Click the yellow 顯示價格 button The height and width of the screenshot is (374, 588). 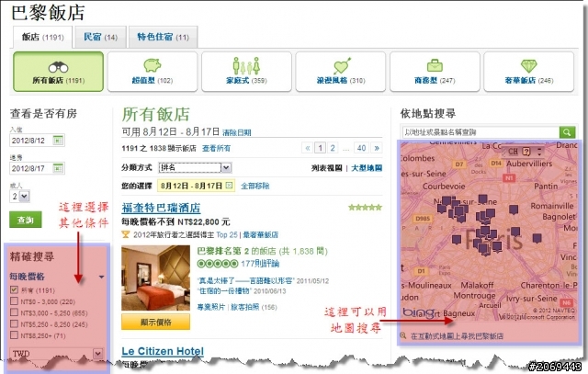pos(155,323)
